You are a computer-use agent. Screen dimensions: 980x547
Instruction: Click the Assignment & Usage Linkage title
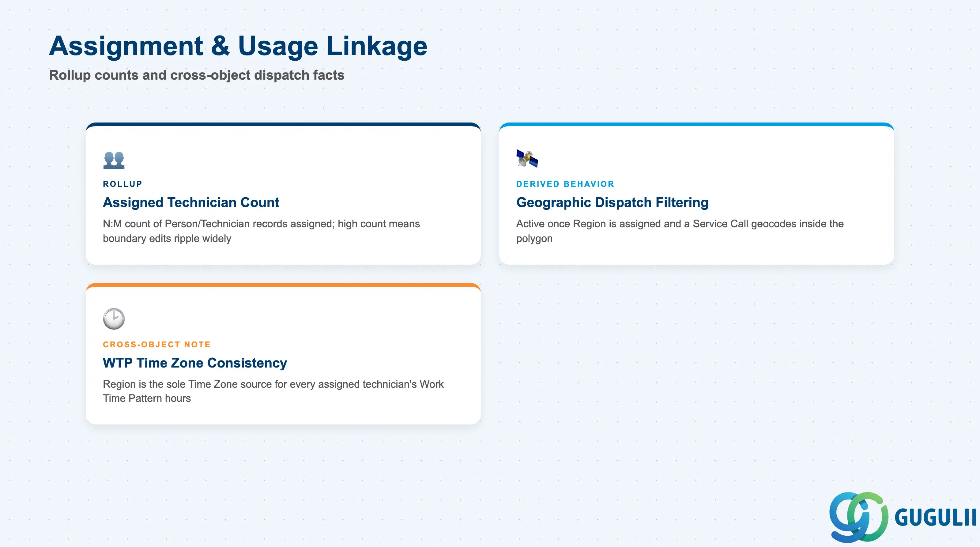pyautogui.click(x=238, y=46)
